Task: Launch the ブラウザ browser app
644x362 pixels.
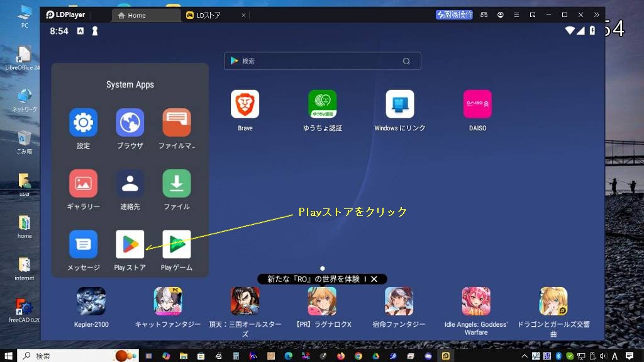Action: (130, 123)
